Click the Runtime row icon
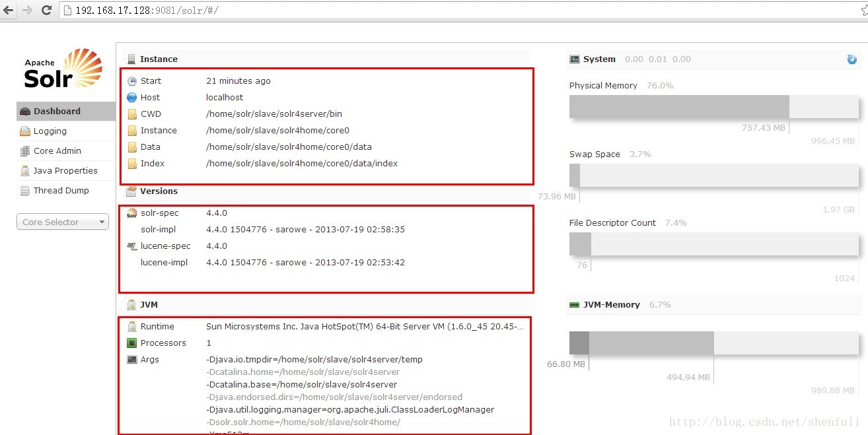Screen dimensions: 868x435 coord(132,326)
